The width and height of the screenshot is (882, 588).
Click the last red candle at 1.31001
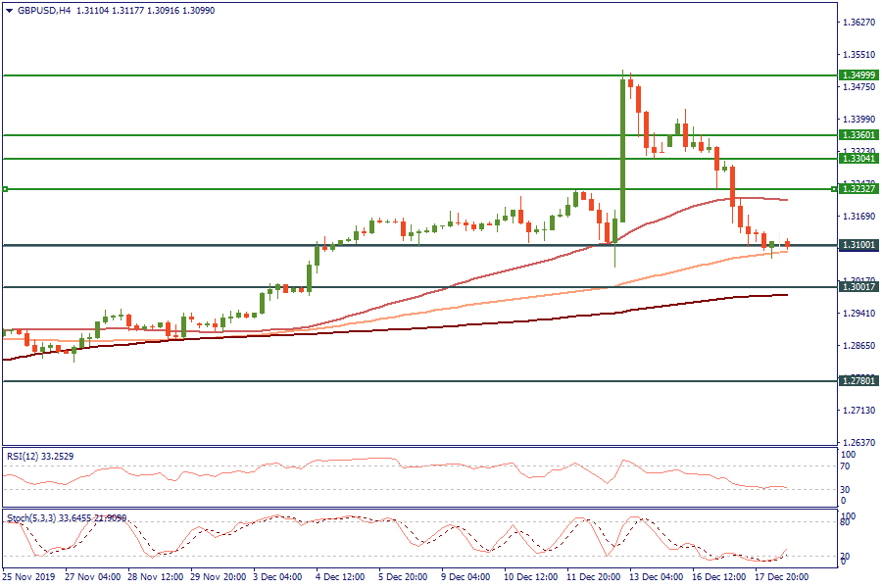pyautogui.click(x=787, y=244)
